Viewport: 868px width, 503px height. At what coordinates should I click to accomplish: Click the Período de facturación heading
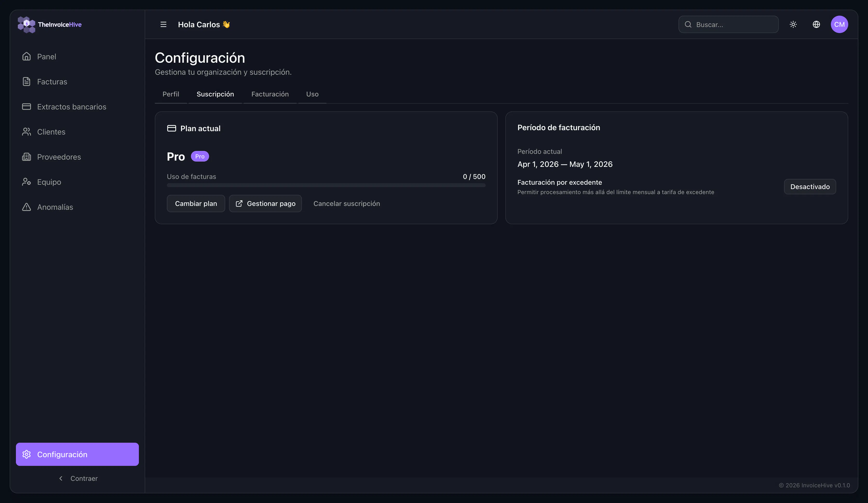(x=559, y=128)
